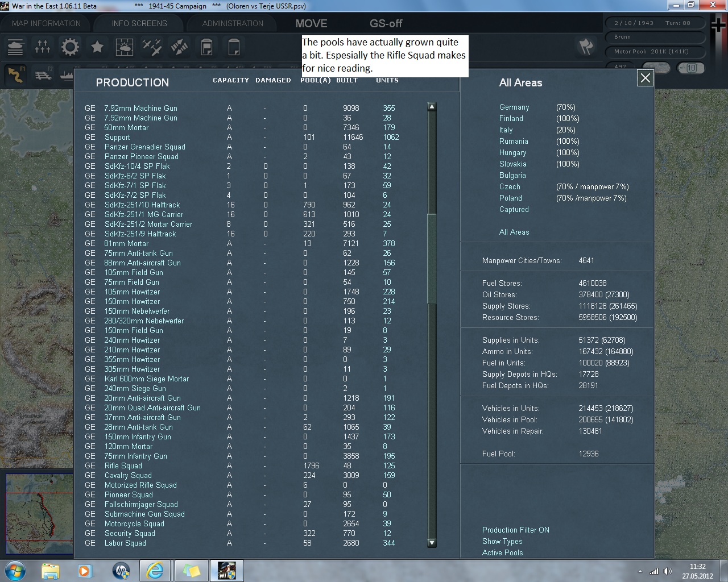Open the ADMINISTRATION tab
Viewport: 728px width, 582px height.
(x=233, y=23)
